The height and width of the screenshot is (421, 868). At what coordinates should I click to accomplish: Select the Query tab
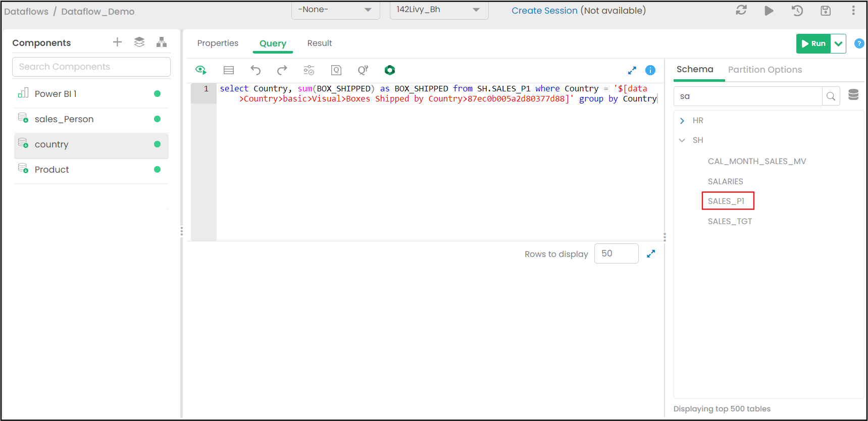pyautogui.click(x=273, y=44)
